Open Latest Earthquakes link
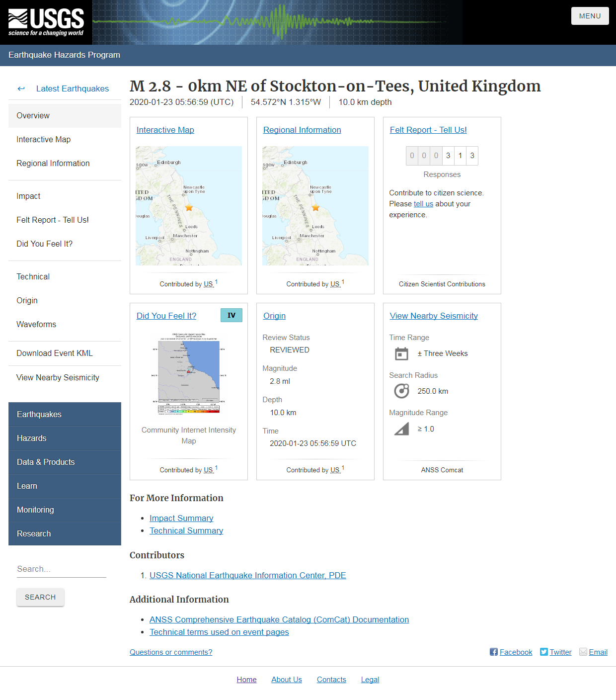 (73, 88)
